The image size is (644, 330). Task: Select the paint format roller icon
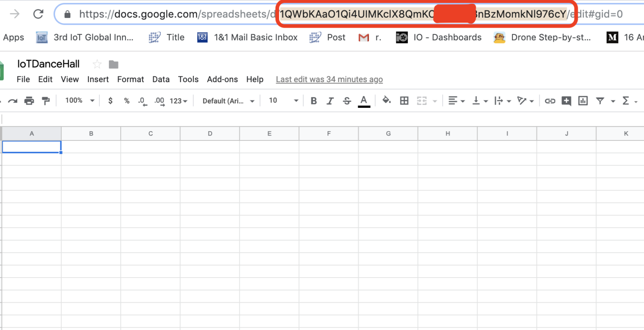click(x=46, y=101)
